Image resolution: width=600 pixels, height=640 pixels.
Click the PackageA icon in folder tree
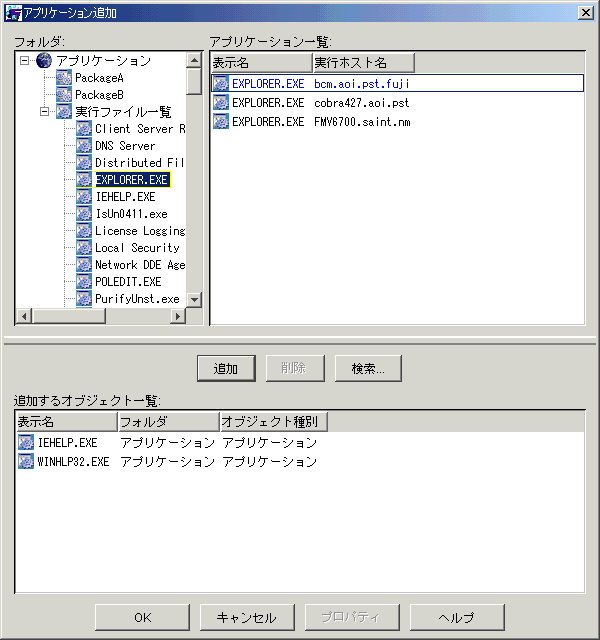point(64,78)
